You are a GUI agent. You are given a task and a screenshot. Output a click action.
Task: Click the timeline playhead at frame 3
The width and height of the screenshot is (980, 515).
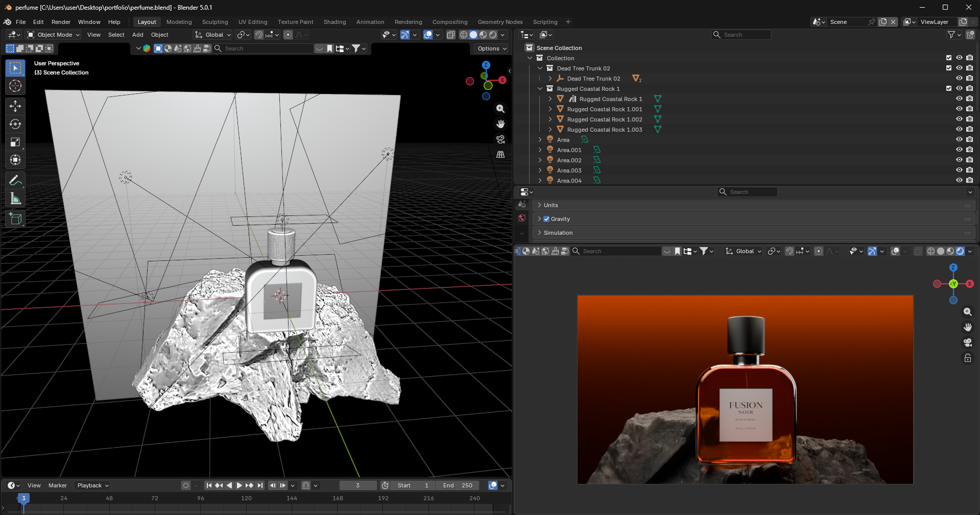pos(23,498)
